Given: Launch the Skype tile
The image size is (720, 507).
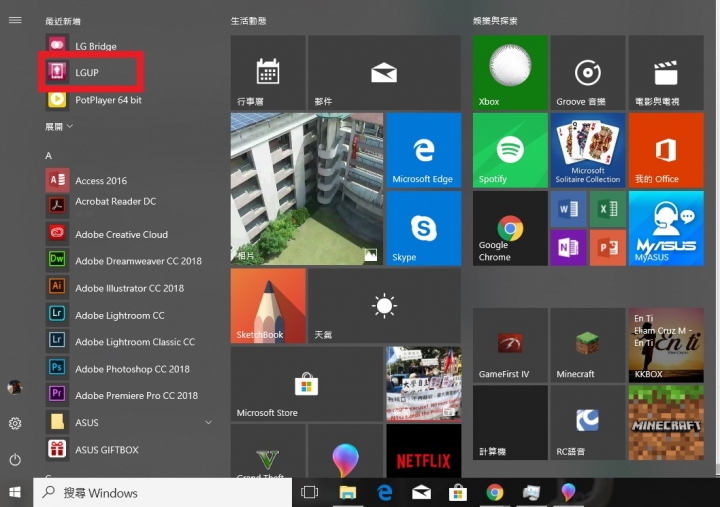Looking at the screenshot, I should coord(423,228).
